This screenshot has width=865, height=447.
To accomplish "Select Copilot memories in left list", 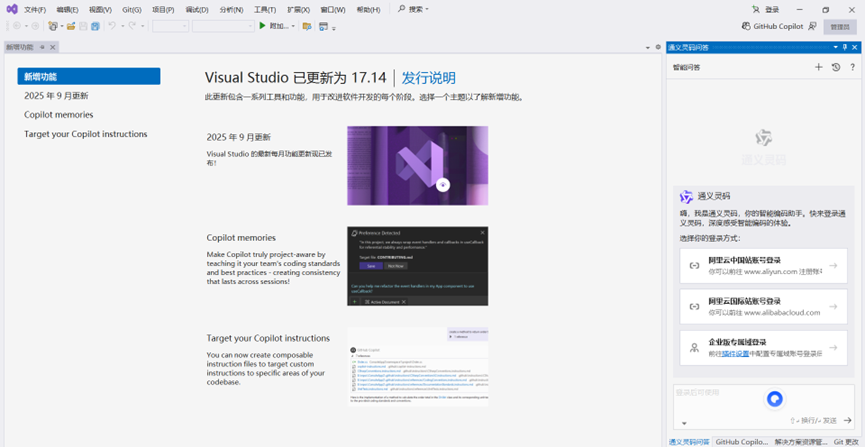I will click(58, 115).
